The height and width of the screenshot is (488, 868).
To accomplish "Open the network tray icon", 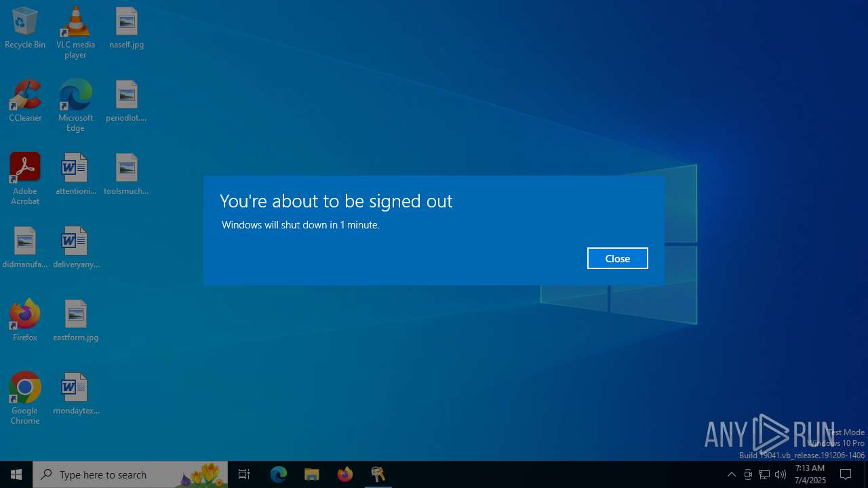I will [x=764, y=474].
